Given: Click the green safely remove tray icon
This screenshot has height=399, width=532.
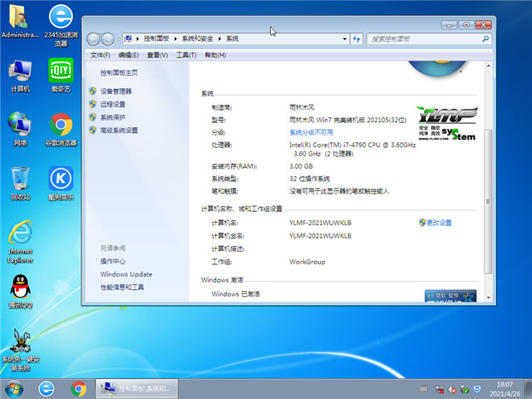Looking at the screenshot, I should [x=465, y=389].
